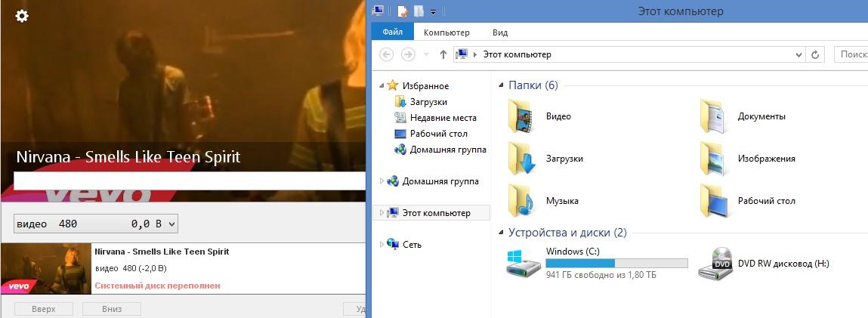
Task: Collapse the Устройства и диски (2) group
Action: coord(502,233)
